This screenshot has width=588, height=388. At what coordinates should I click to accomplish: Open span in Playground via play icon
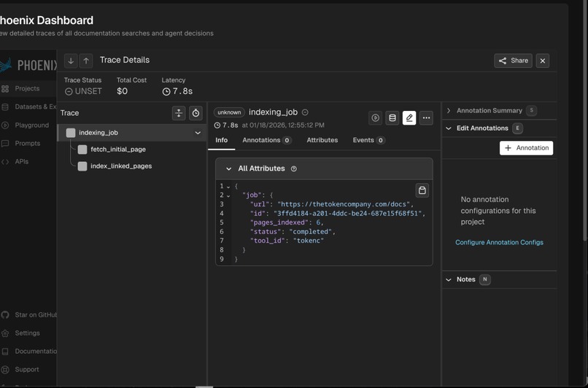[376, 117]
